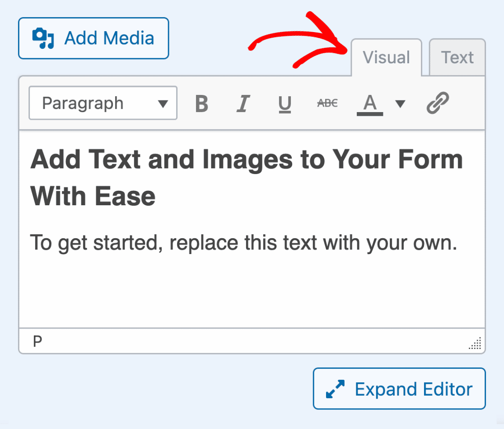Switch to the Visual editor tab

click(x=387, y=57)
